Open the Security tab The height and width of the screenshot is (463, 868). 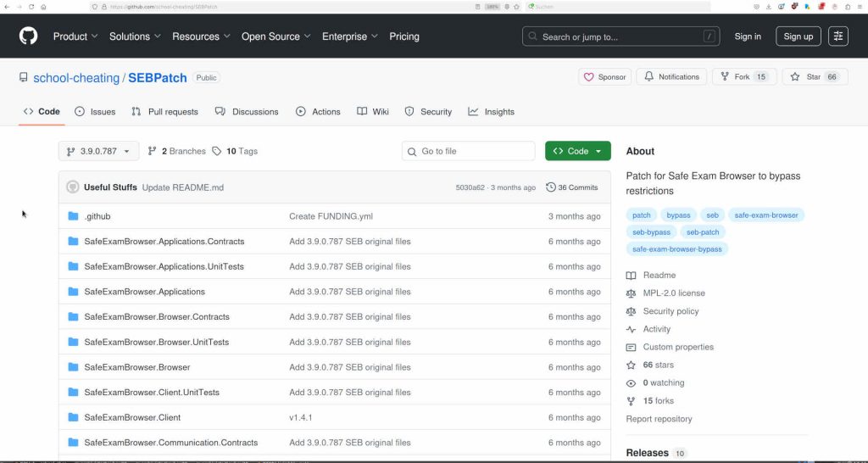(x=428, y=111)
